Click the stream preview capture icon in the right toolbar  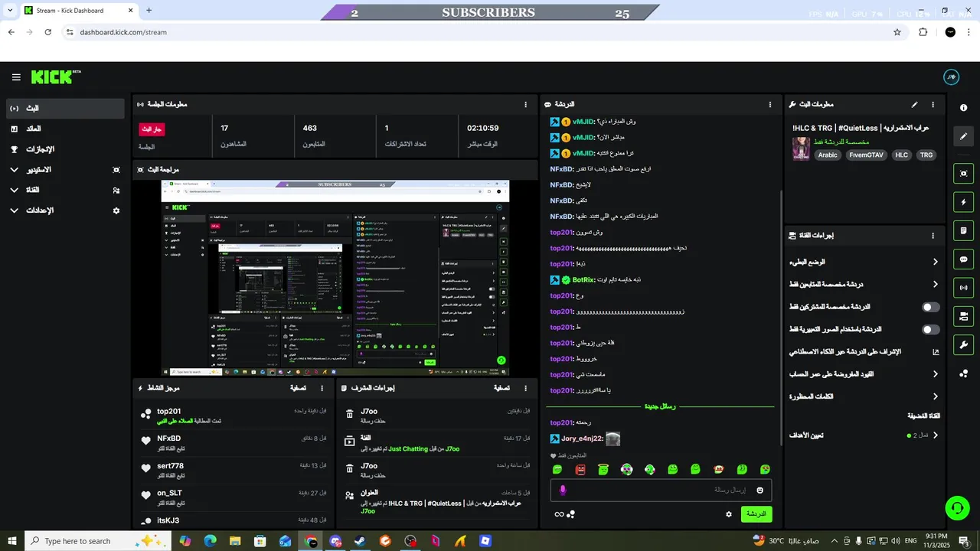[x=964, y=174]
